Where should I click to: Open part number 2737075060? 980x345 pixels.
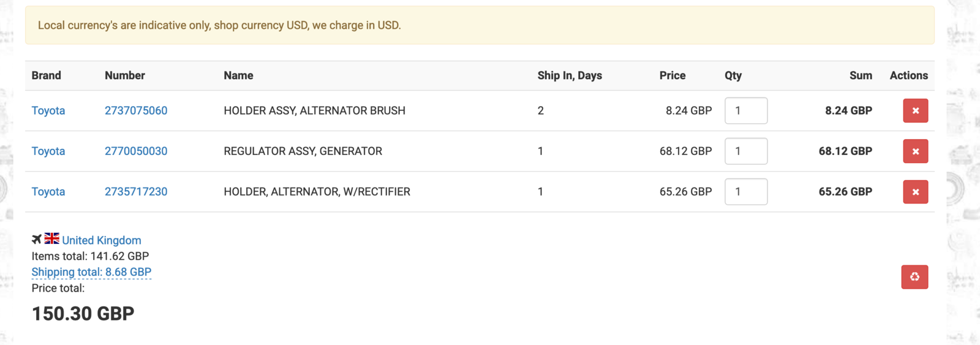136,111
